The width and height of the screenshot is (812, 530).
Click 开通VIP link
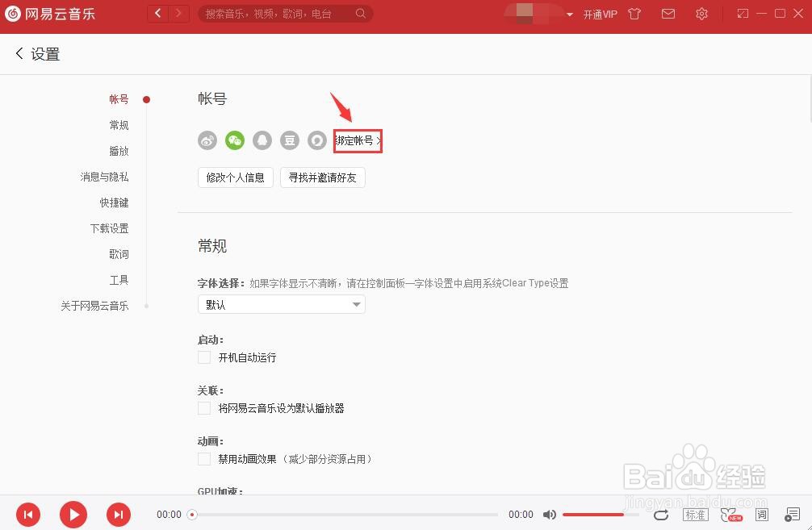coord(601,15)
